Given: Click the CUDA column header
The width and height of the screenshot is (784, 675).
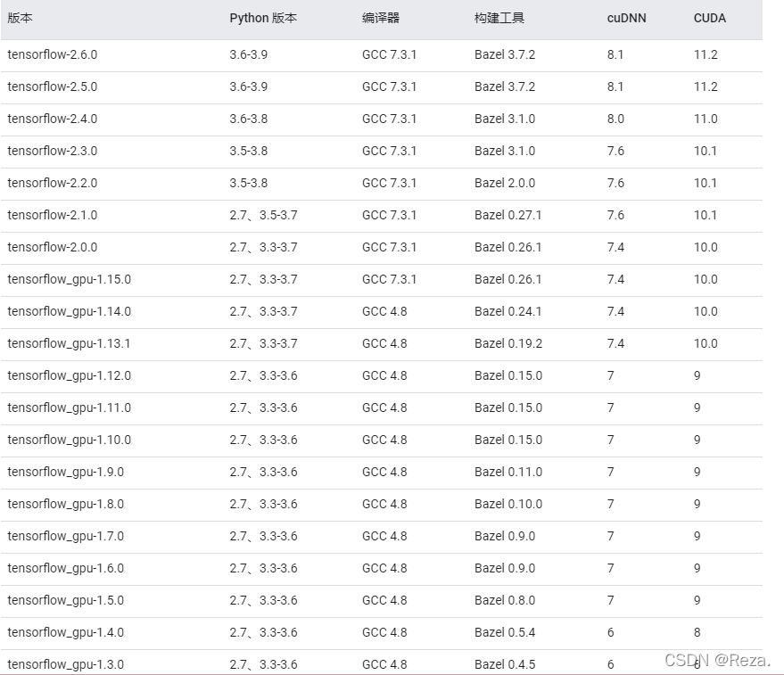Looking at the screenshot, I should click(709, 19).
